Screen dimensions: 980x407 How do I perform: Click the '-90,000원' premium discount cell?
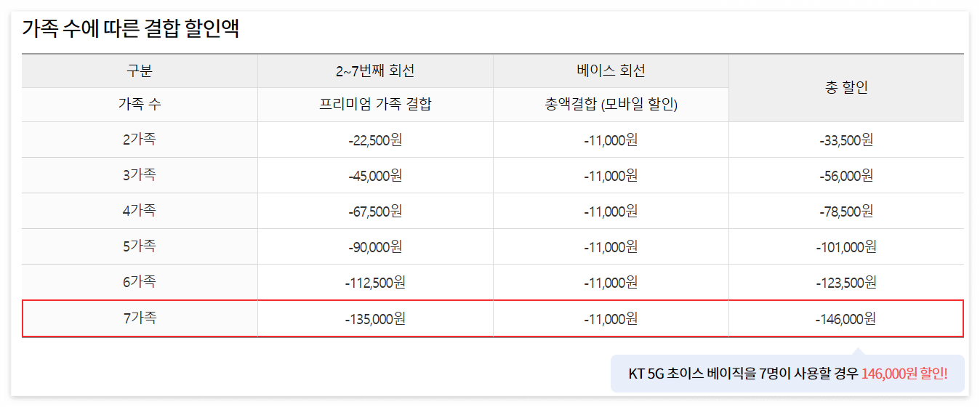pos(375,246)
